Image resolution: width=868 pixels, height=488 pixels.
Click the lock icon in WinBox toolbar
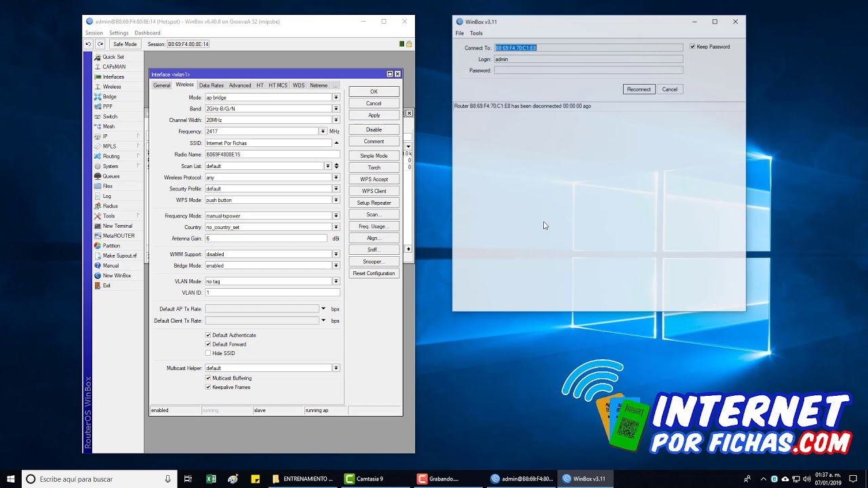point(409,44)
